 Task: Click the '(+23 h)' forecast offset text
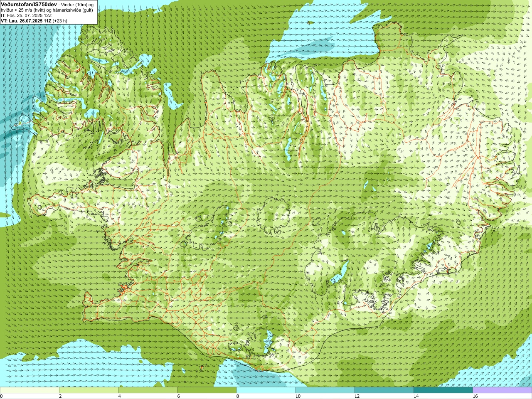point(60,20)
